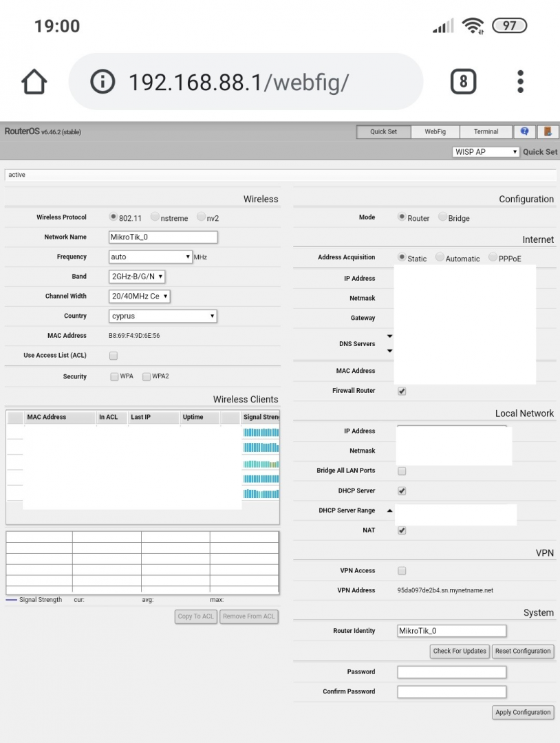This screenshot has width=560, height=743.
Task: Open site information icon in address bar
Action: pyautogui.click(x=103, y=81)
